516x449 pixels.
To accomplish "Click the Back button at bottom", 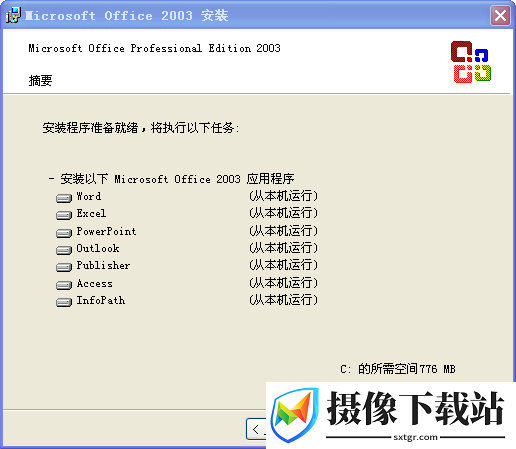I will [x=256, y=429].
